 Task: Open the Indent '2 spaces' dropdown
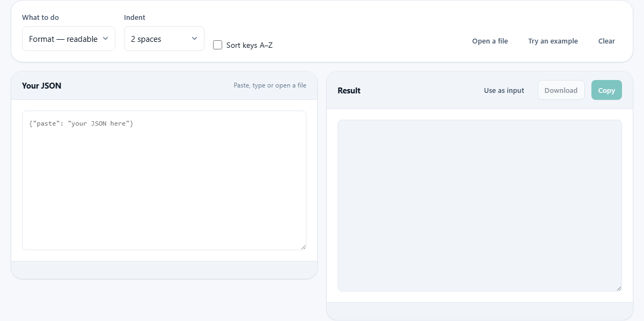[164, 39]
